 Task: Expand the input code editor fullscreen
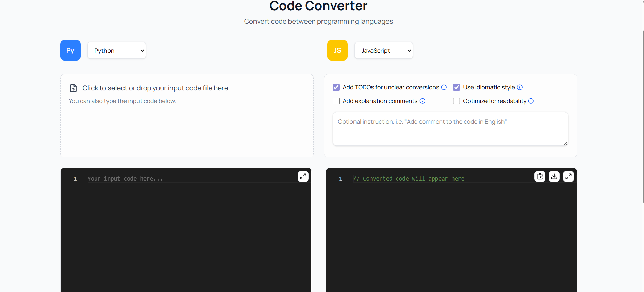pyautogui.click(x=303, y=176)
